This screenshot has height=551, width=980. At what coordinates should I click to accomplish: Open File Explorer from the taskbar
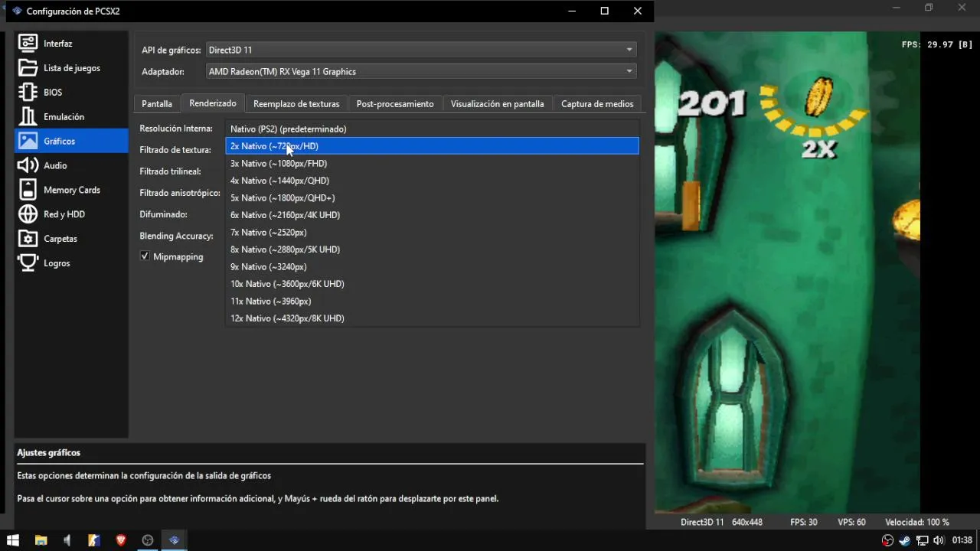(x=41, y=540)
